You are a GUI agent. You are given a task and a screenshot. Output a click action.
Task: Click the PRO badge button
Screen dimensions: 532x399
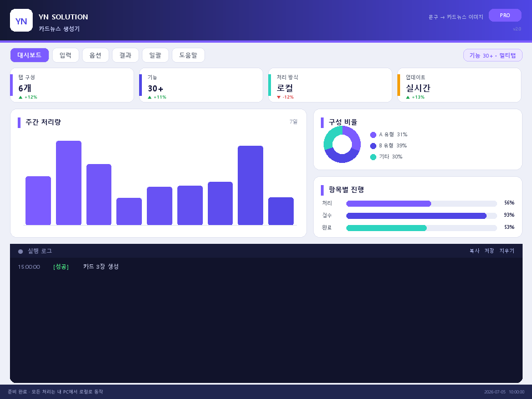point(505,16)
